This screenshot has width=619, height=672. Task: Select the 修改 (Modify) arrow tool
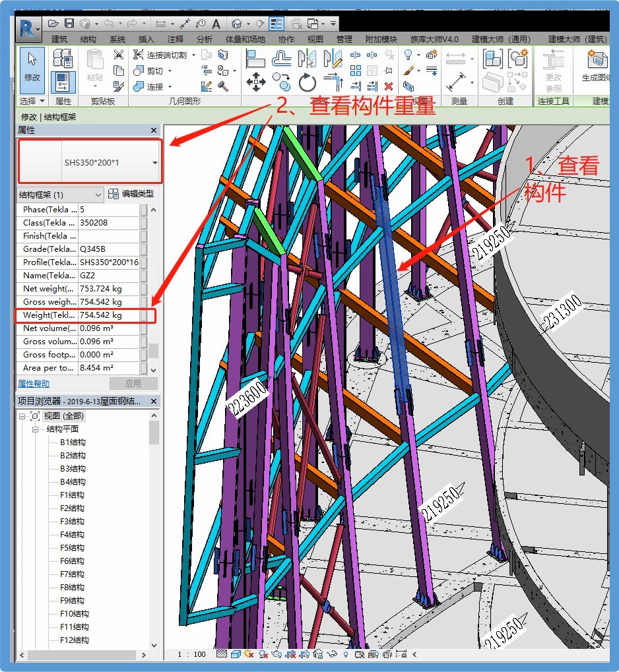click(x=32, y=70)
